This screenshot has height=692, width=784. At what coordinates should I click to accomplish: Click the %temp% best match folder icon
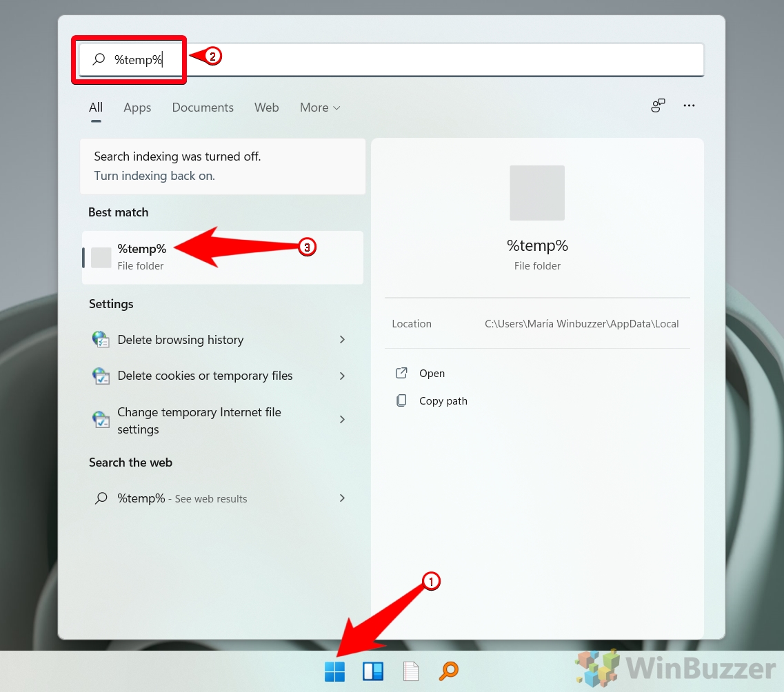pyautogui.click(x=101, y=258)
